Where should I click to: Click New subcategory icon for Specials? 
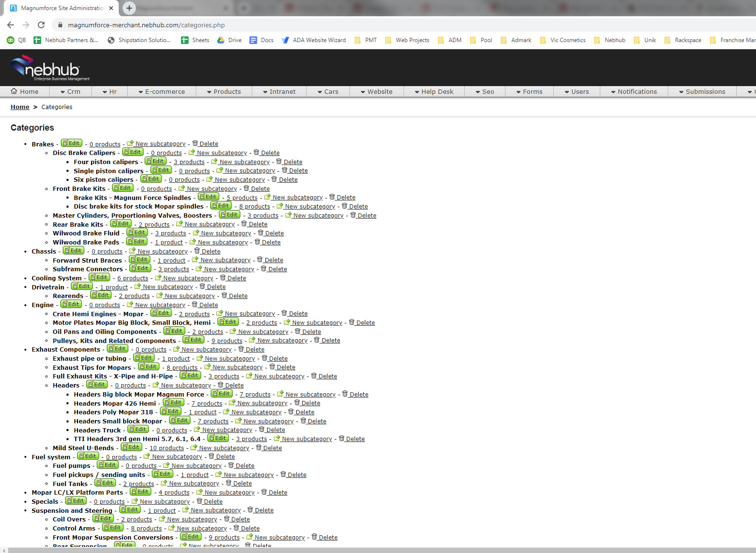pos(135,501)
